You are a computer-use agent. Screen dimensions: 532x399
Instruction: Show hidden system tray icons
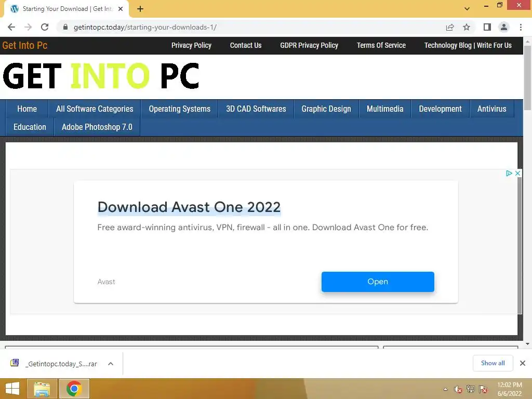(x=445, y=390)
